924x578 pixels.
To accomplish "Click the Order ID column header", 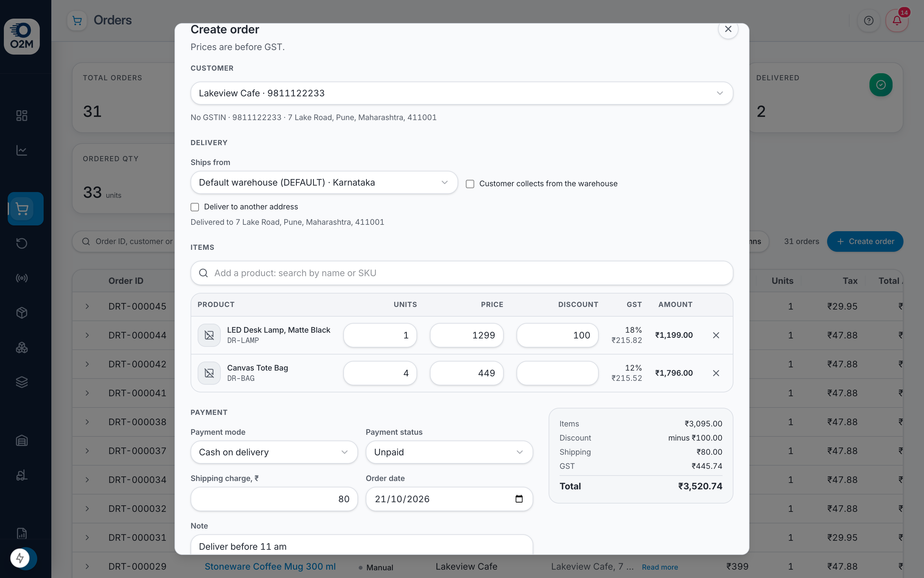I will click(126, 281).
